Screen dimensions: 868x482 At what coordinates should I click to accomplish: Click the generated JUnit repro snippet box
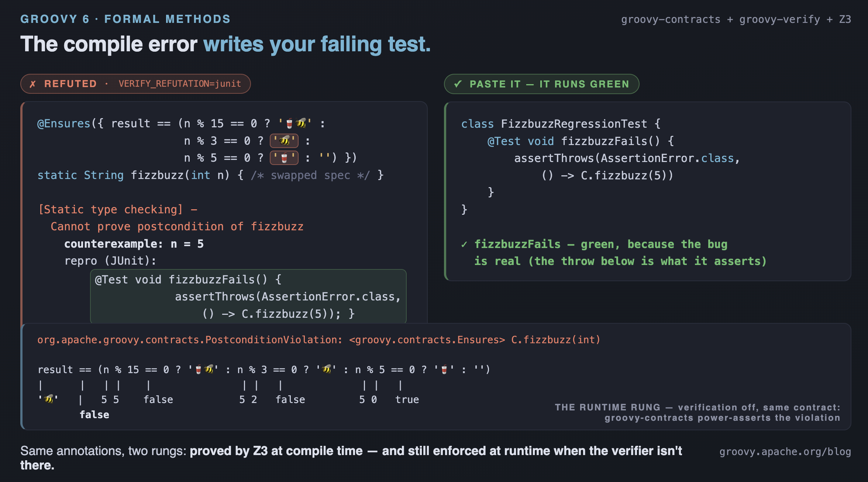point(248,296)
